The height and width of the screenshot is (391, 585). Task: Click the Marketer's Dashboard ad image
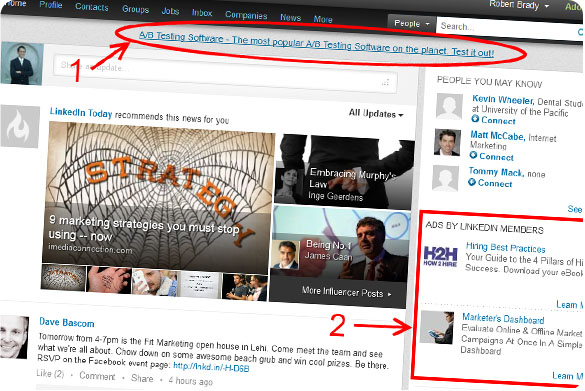[437, 328]
